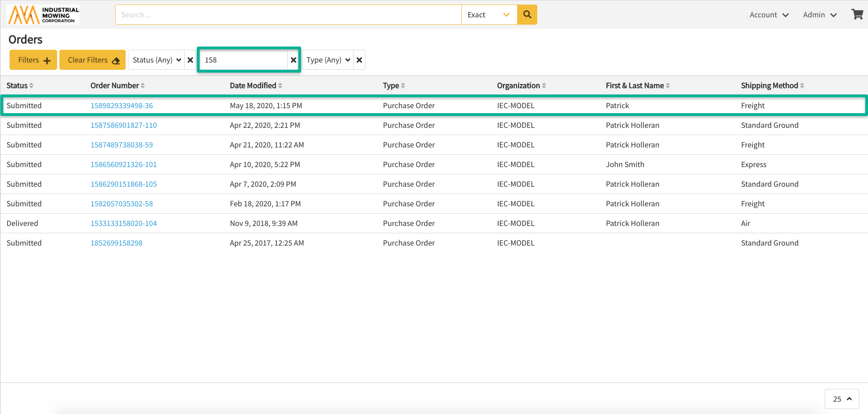Click the Clear Filters button
This screenshot has width=868, height=414.
[93, 60]
